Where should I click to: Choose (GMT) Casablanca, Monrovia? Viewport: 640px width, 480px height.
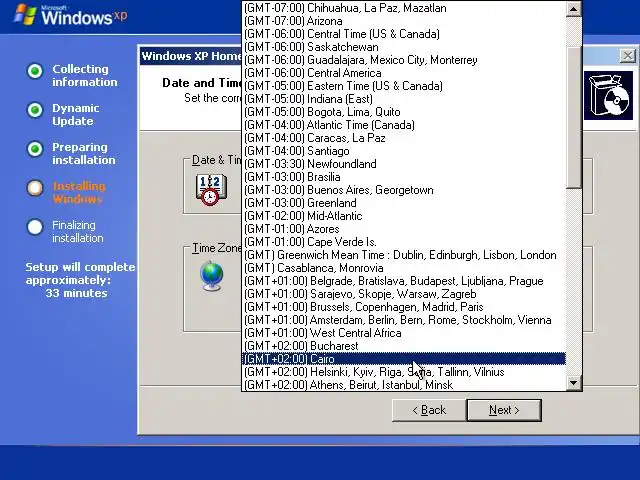[x=404, y=268]
